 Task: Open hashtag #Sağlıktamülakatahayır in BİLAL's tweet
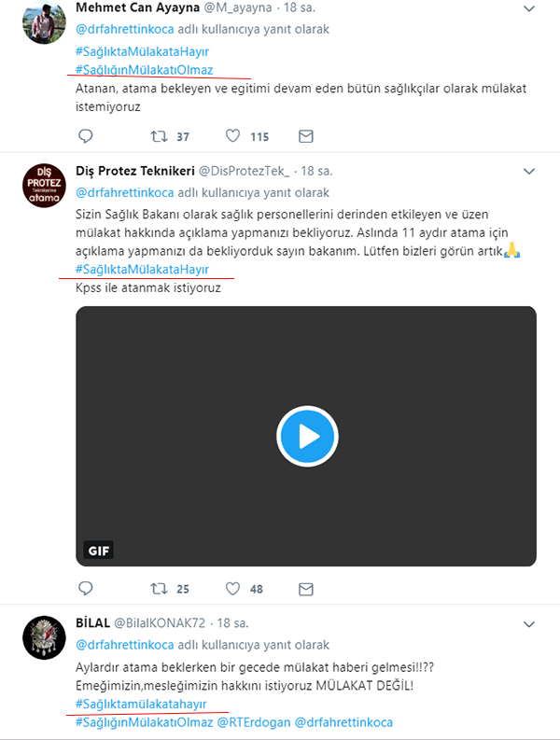point(141,704)
